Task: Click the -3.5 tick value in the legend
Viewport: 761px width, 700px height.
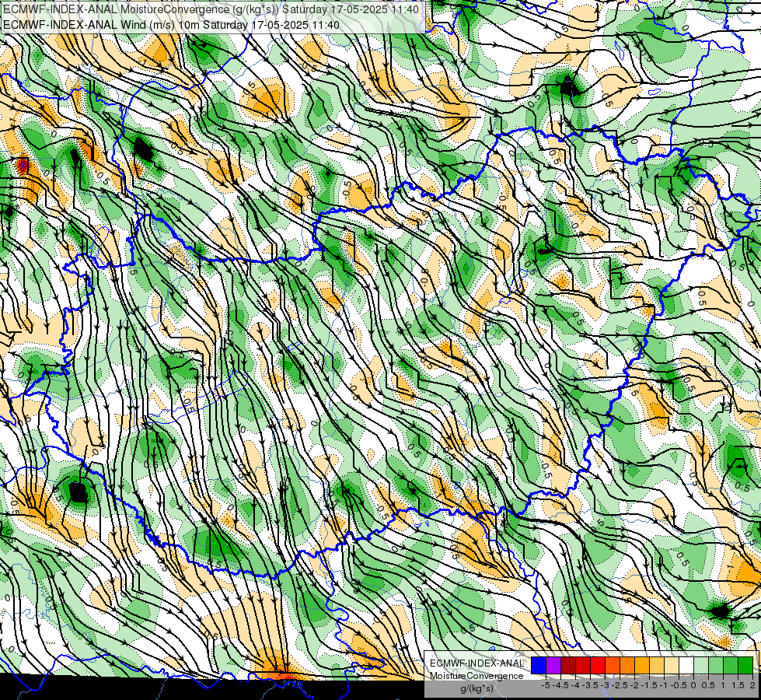Action: point(590,685)
